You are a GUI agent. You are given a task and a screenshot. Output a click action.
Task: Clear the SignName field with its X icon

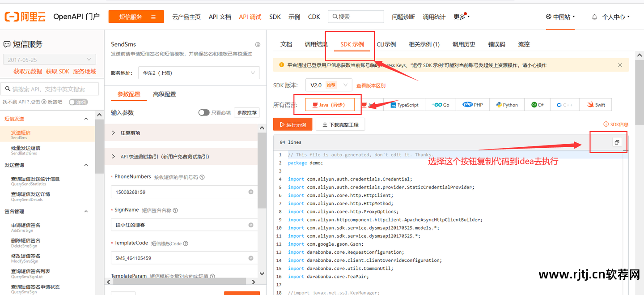pos(251,225)
